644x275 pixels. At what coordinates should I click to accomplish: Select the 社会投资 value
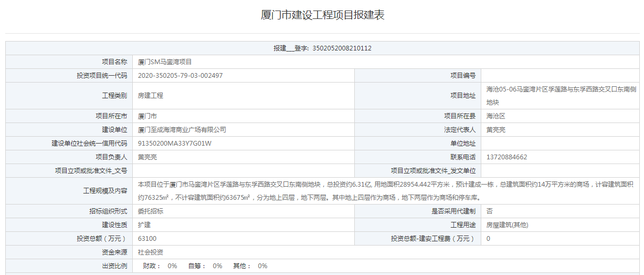point(151,252)
